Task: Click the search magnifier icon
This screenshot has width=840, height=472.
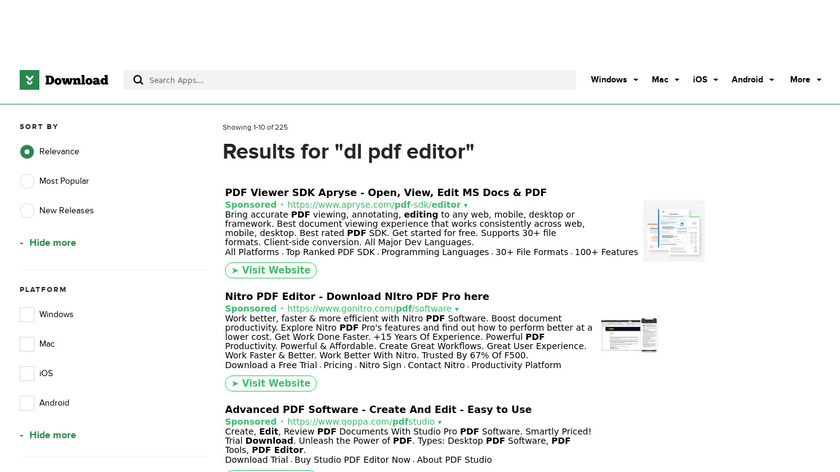Action: tap(138, 80)
